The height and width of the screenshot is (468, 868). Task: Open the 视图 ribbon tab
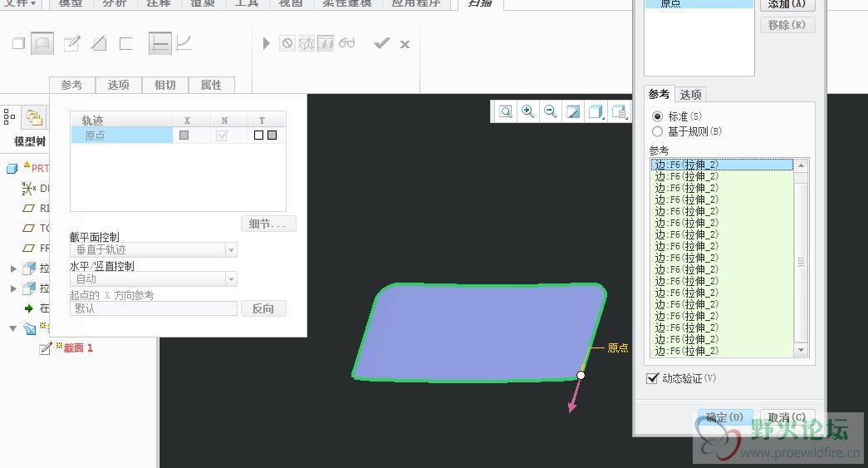(x=291, y=3)
